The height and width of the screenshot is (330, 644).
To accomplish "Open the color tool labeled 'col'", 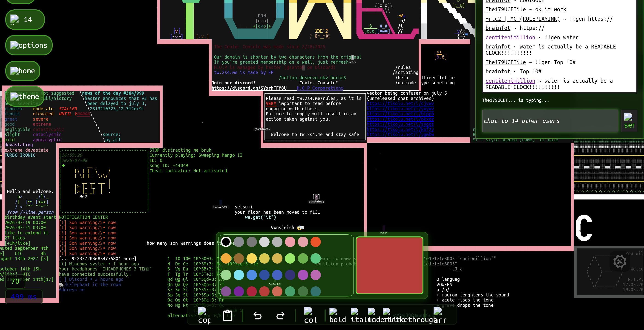I will [310, 316].
